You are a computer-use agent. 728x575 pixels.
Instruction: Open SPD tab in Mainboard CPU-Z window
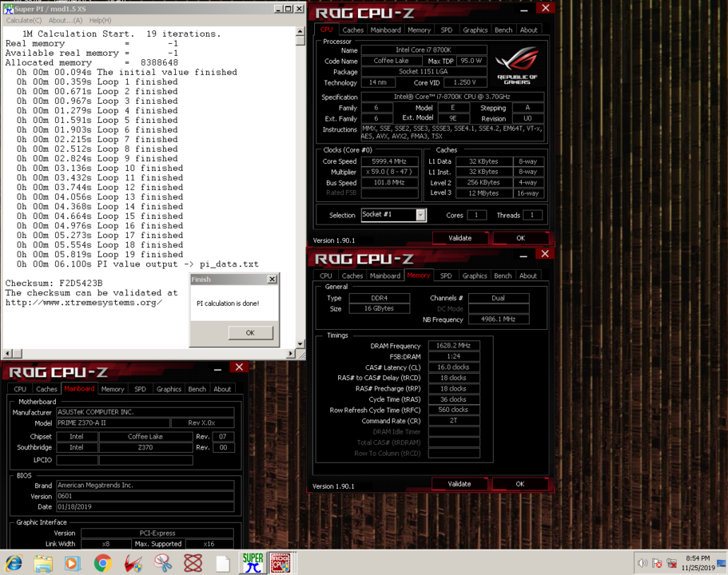click(x=140, y=389)
